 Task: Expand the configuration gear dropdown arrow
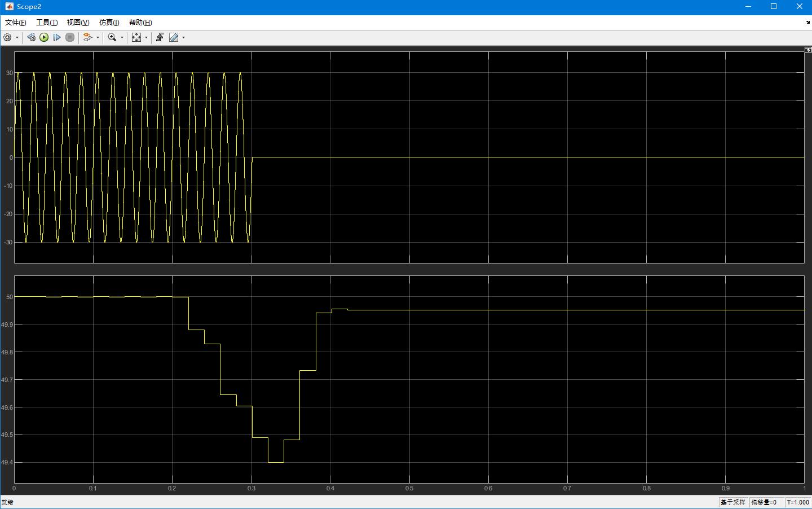17,38
